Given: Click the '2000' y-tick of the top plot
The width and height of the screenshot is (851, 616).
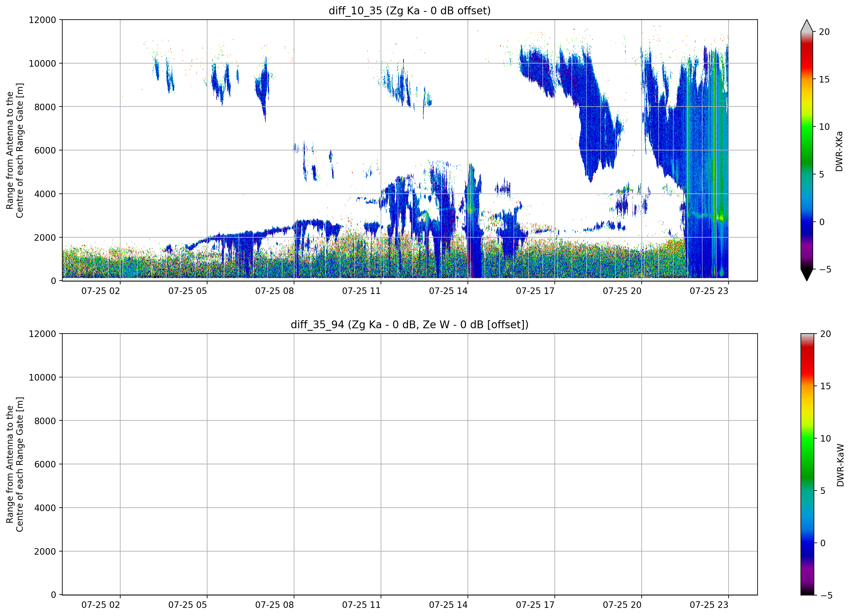Looking at the screenshot, I should click(x=45, y=238).
